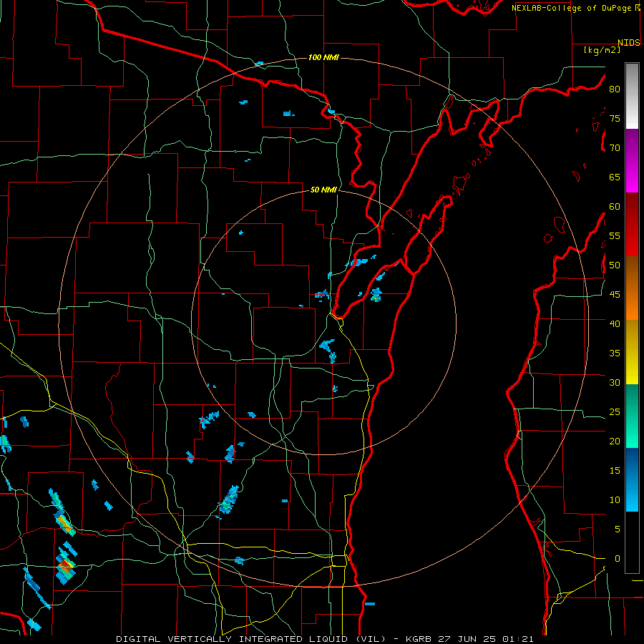Click the 5 value on the legend

tap(618, 529)
